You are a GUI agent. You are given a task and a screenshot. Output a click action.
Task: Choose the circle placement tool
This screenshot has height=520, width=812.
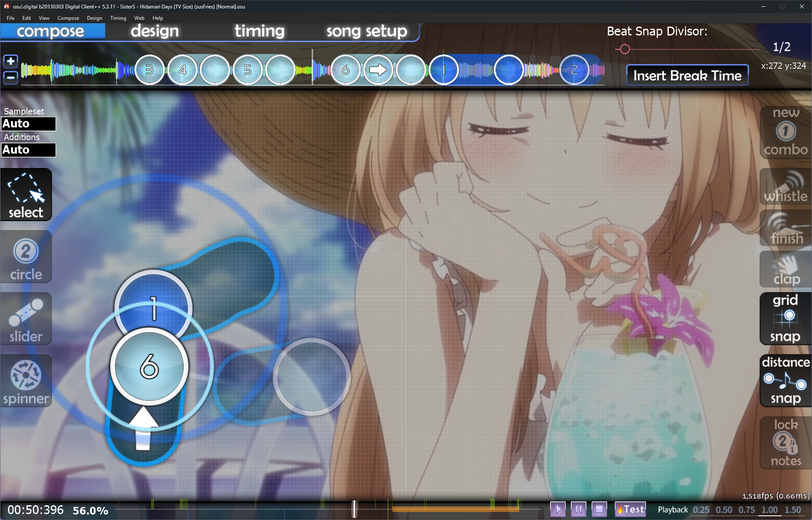point(26,257)
